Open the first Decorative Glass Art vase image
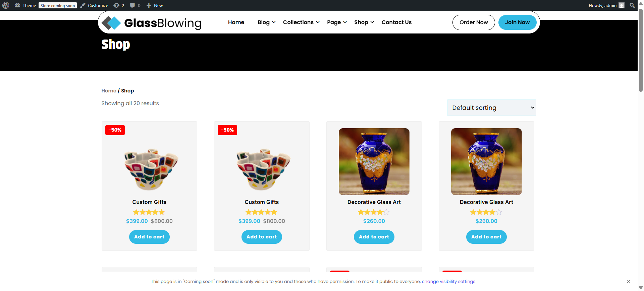 click(x=374, y=161)
